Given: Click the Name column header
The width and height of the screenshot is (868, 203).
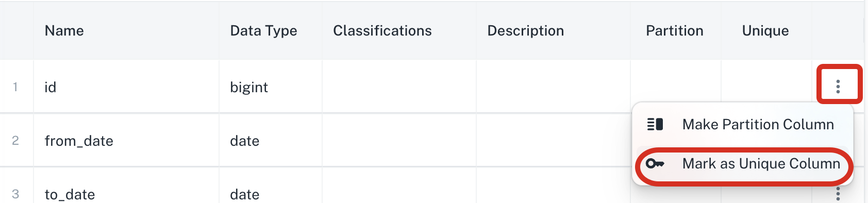Looking at the screenshot, I should (64, 30).
